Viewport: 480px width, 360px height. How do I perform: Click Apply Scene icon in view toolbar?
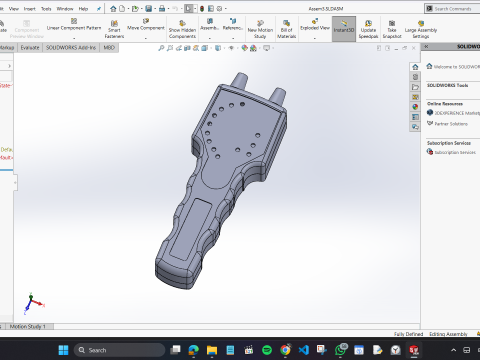[253, 48]
